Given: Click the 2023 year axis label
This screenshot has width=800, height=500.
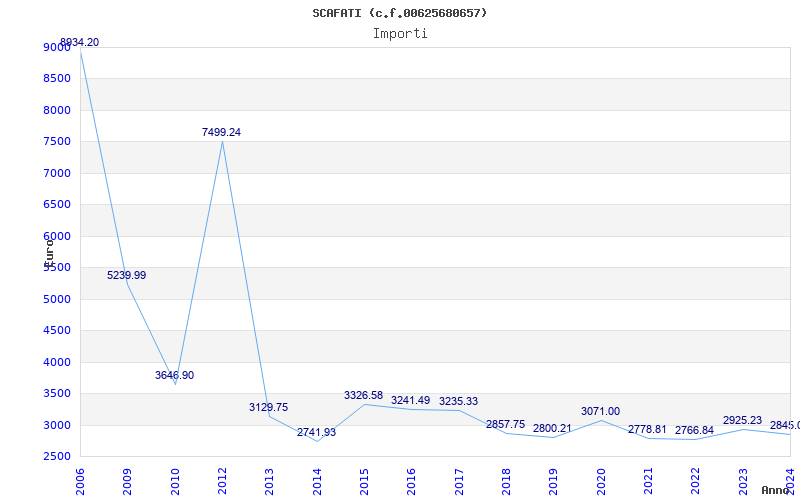Looking at the screenshot, I should click(743, 480).
